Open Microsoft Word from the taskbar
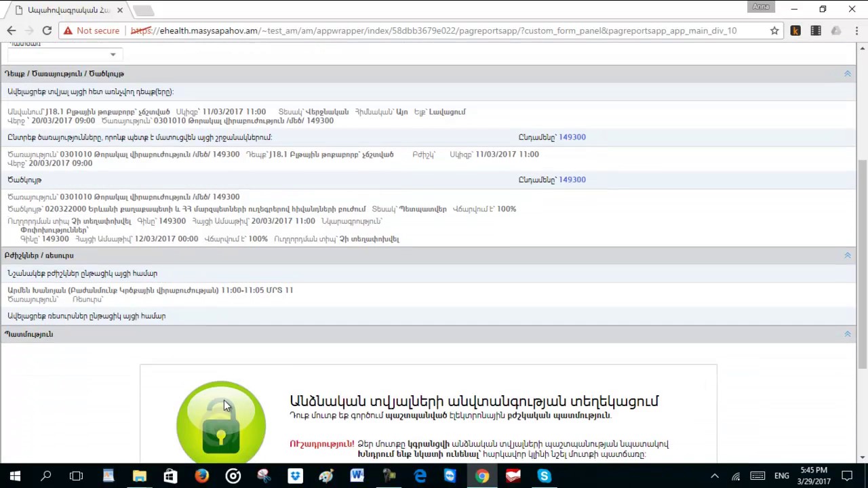868x488 pixels. click(357, 476)
